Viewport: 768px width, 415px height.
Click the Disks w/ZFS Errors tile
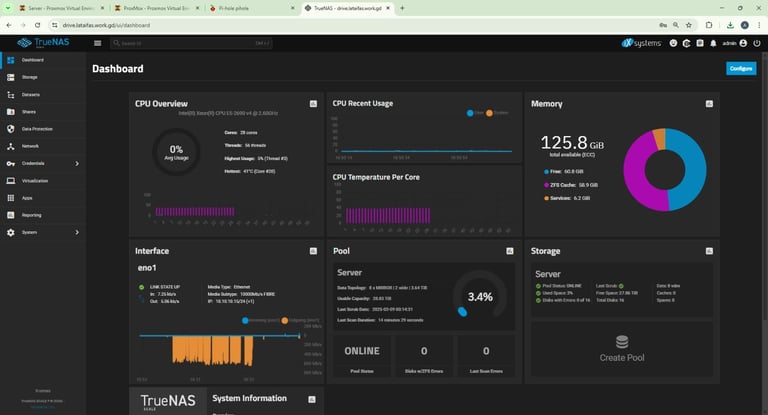[x=424, y=356]
